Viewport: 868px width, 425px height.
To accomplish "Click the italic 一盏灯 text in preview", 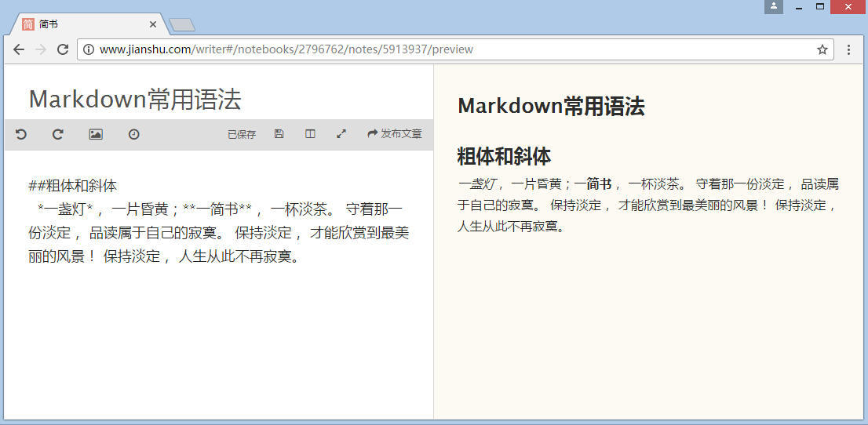I will pyautogui.click(x=476, y=184).
